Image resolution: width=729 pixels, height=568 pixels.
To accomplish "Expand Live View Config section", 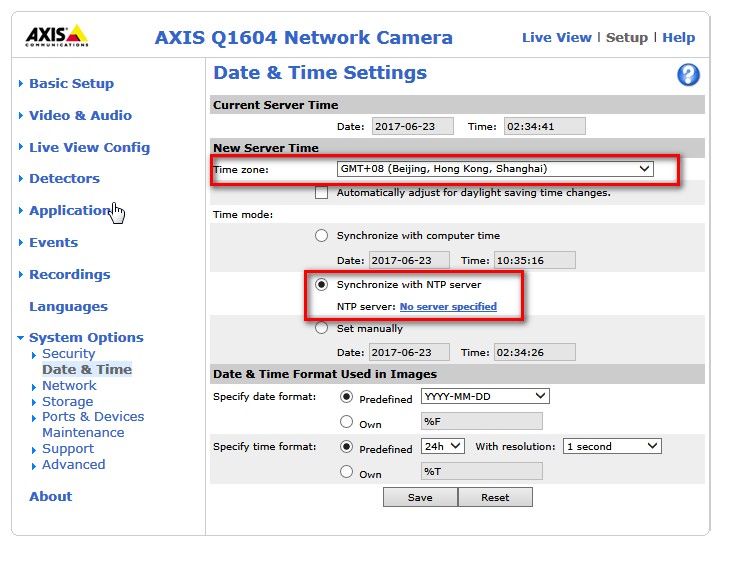I will tap(89, 147).
